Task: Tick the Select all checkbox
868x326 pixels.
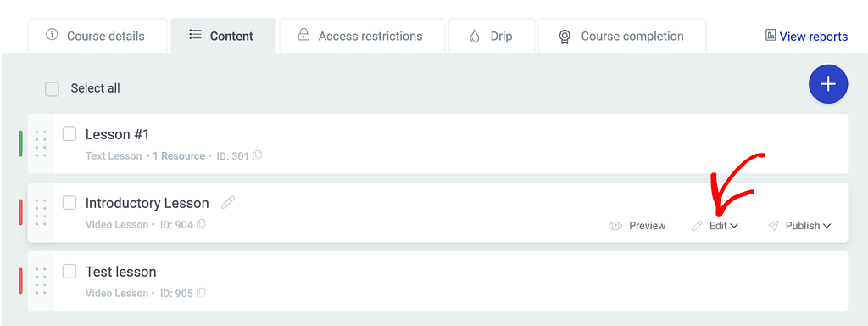Action: pos(52,88)
